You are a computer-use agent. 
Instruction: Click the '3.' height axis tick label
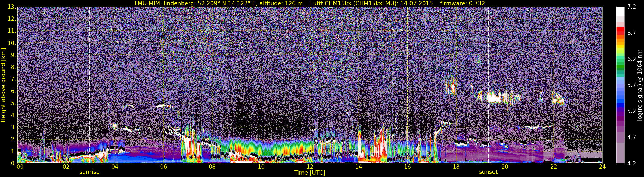pyautogui.click(x=13, y=127)
